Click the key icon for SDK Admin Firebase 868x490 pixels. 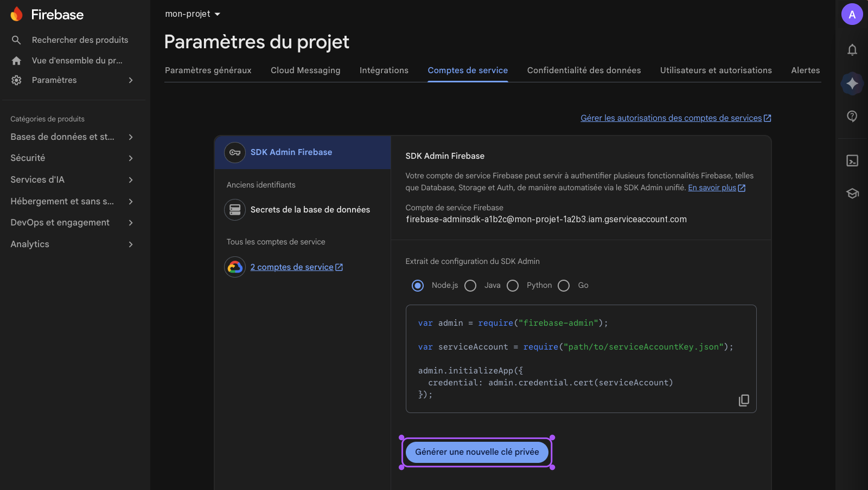[235, 152]
